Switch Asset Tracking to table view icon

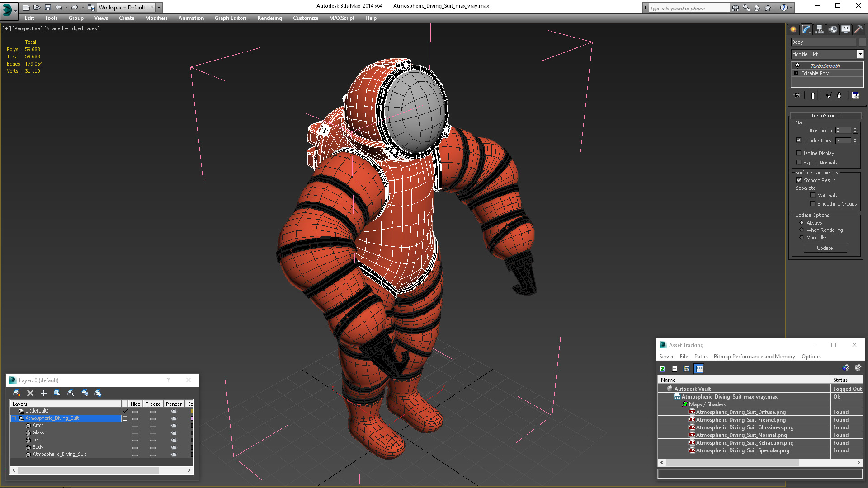tap(699, 369)
